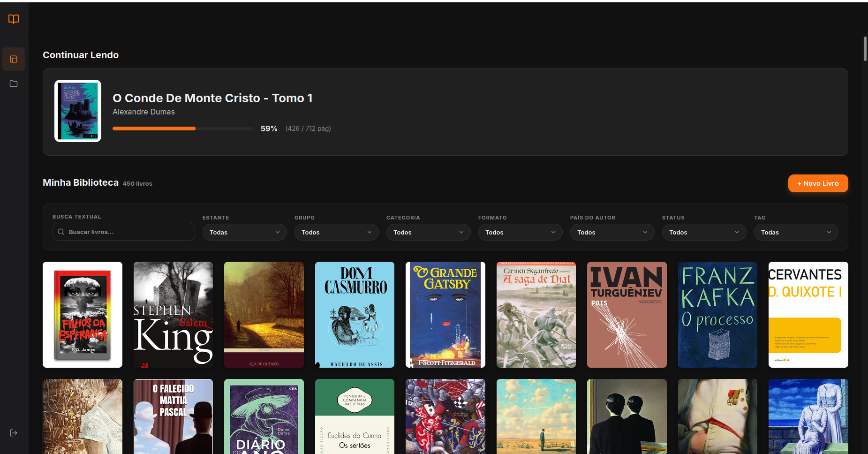The width and height of the screenshot is (868, 454).
Task: Open the Estante dropdown
Action: point(244,232)
